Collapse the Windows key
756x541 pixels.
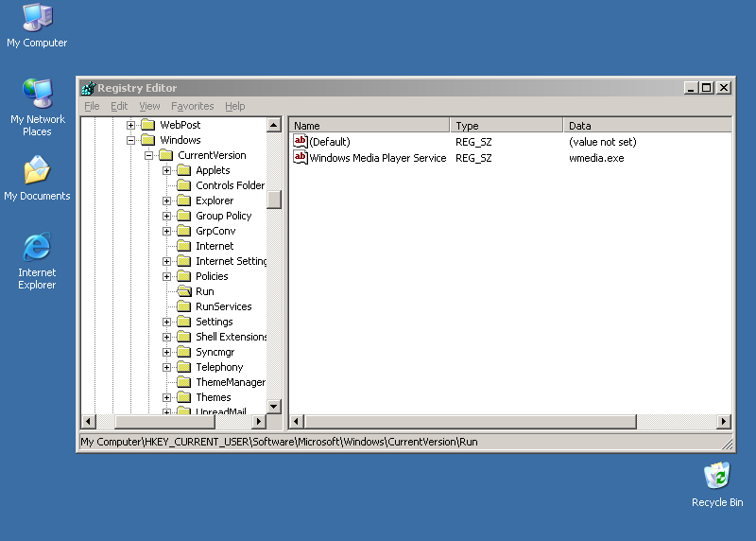(130, 140)
